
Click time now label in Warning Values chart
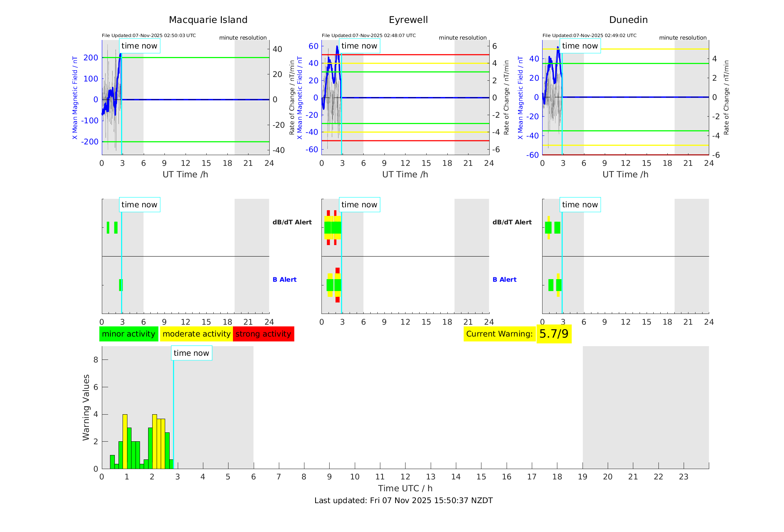191,353
